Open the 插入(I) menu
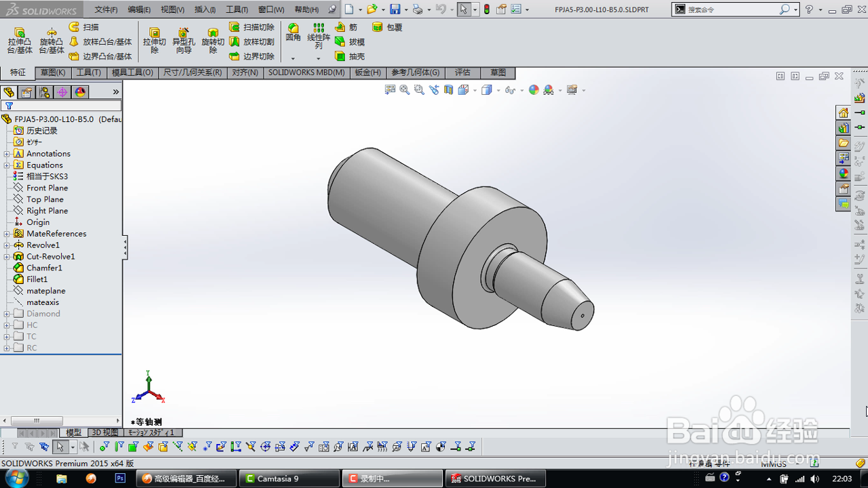 205,9
